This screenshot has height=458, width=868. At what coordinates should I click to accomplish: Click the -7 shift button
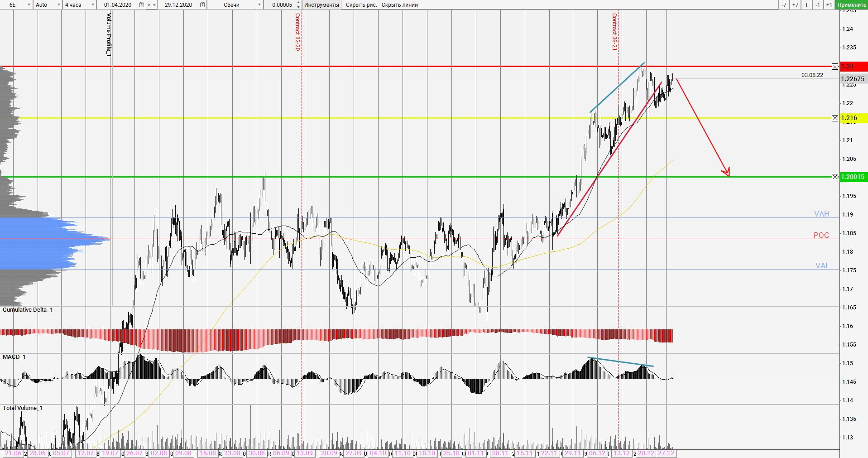click(x=784, y=5)
